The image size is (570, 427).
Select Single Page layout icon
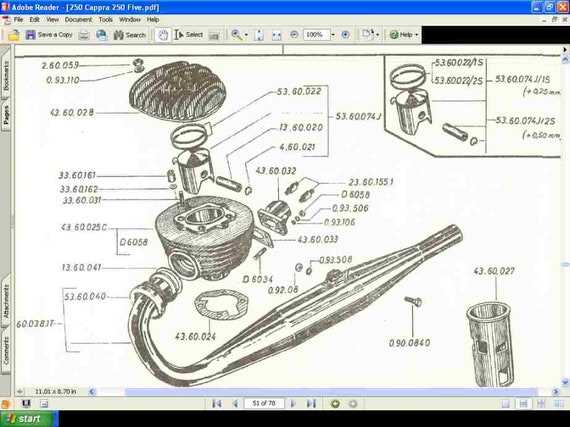point(505,403)
